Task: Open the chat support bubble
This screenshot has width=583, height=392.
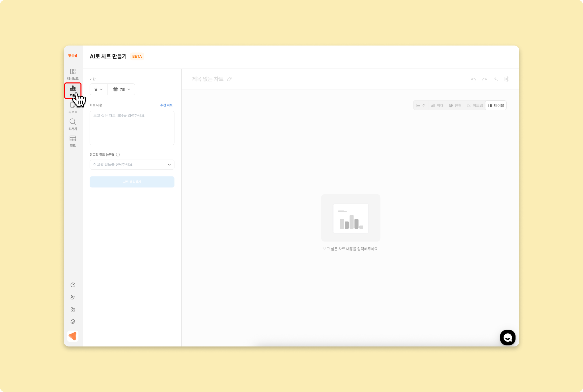Action: pyautogui.click(x=507, y=337)
